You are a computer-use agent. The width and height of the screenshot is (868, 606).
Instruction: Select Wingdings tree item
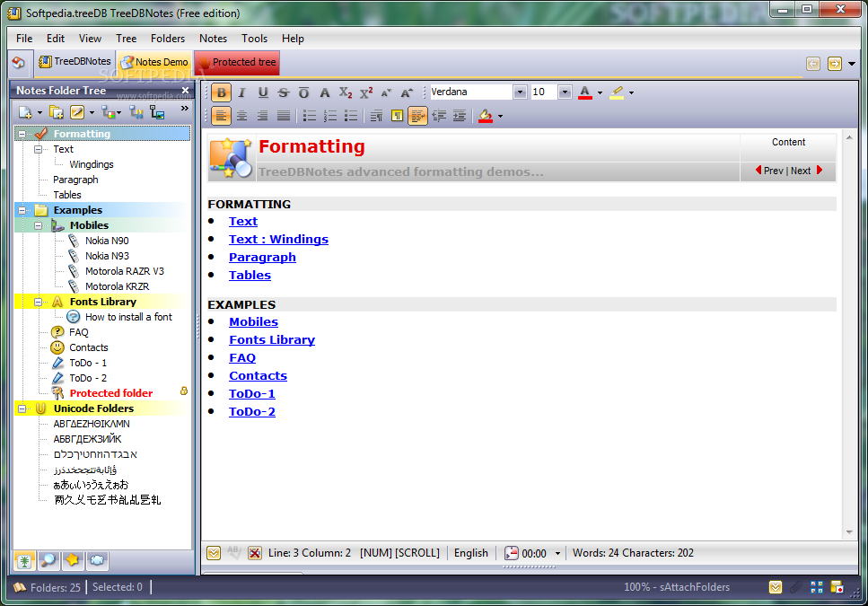click(x=92, y=164)
